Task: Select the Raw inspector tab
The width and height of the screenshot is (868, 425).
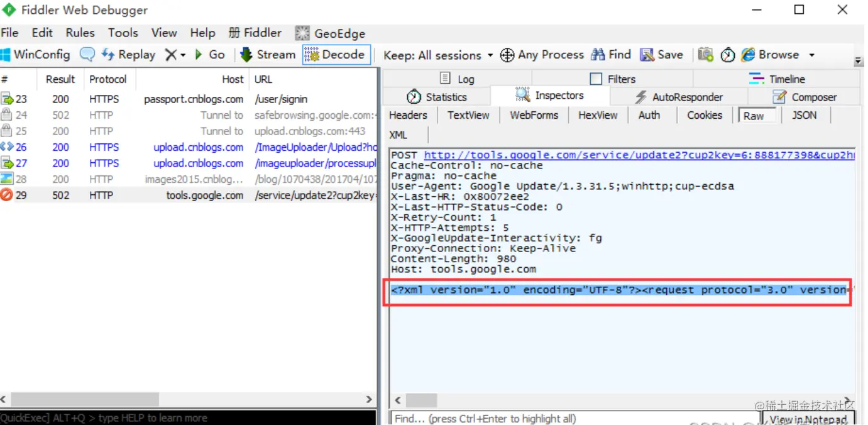Action: point(757,116)
